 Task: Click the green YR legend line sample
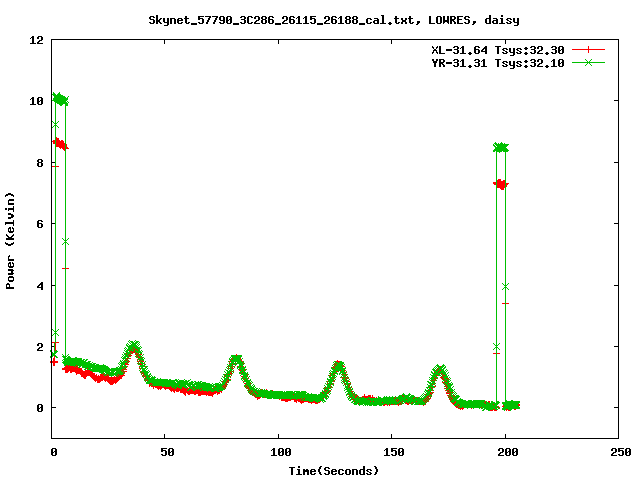click(x=589, y=62)
